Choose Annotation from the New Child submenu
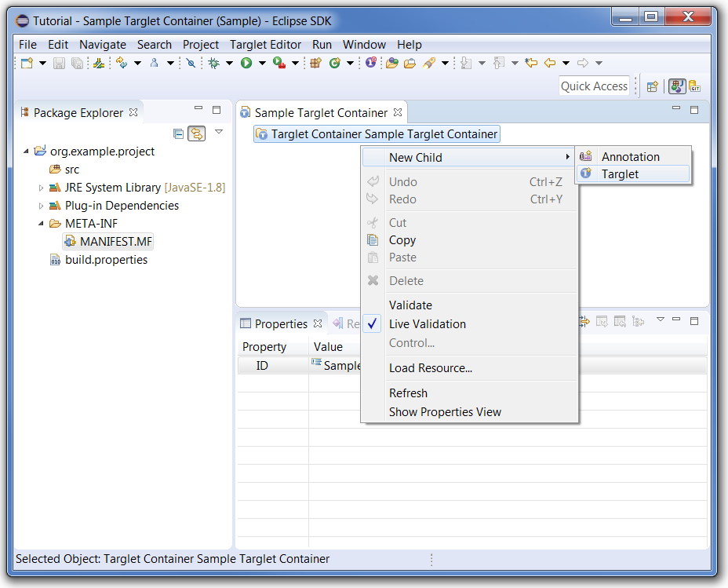 (x=633, y=157)
